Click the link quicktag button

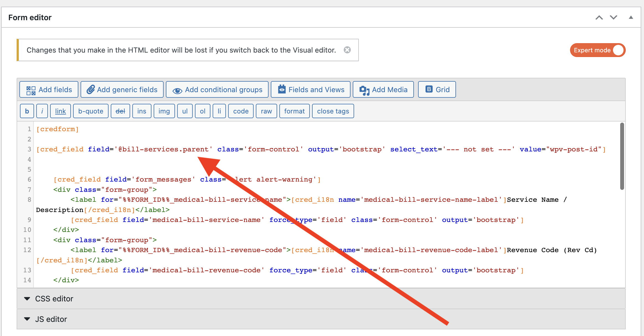tap(60, 111)
